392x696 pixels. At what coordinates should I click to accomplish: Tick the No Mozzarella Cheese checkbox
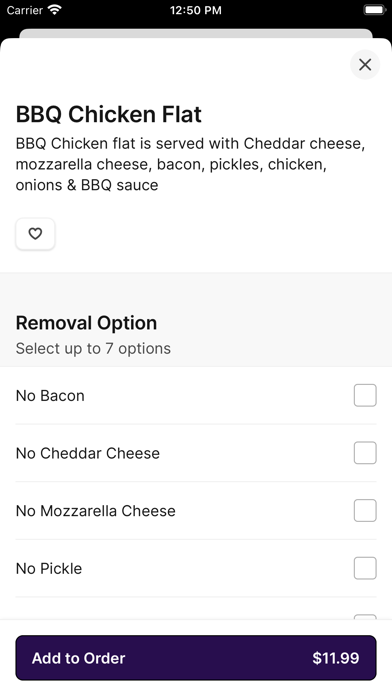click(365, 511)
